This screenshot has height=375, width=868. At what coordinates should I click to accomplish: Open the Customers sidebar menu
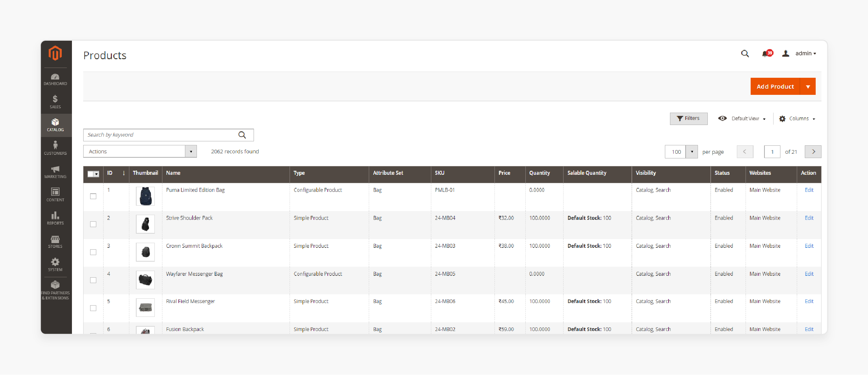55,148
